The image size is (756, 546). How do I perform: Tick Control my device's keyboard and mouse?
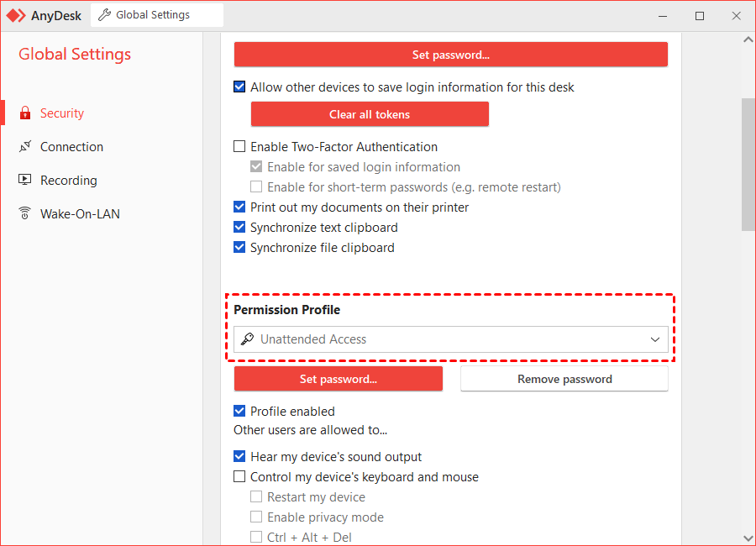(239, 476)
